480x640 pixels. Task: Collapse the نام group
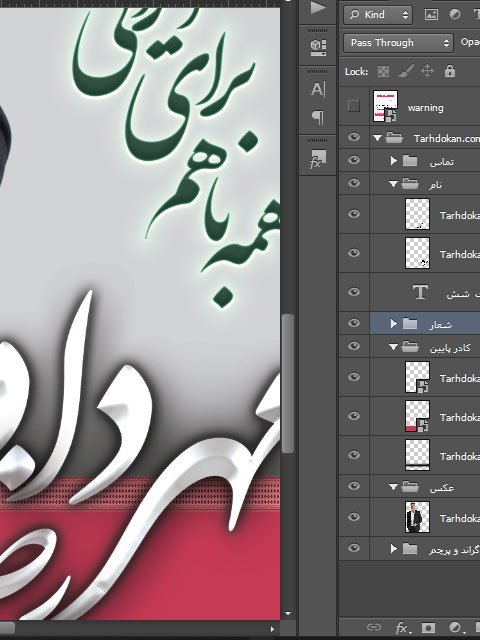393,184
